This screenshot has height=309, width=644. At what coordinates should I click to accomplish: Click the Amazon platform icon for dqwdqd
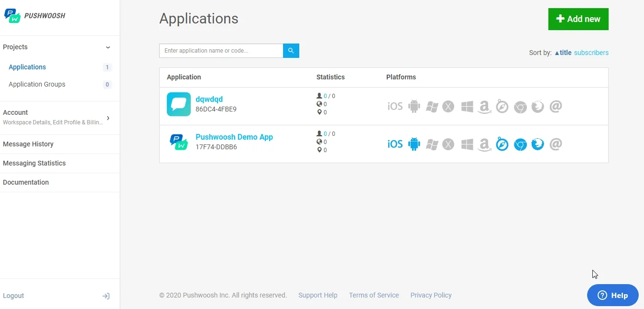pos(484,107)
